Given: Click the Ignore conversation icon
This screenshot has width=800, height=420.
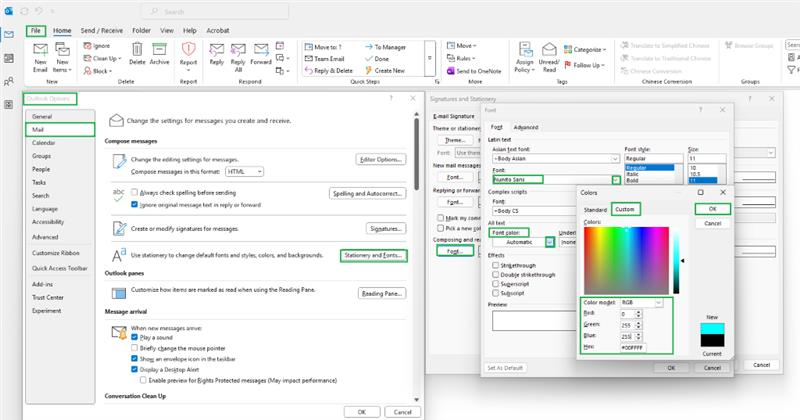Looking at the screenshot, I should [x=87, y=46].
